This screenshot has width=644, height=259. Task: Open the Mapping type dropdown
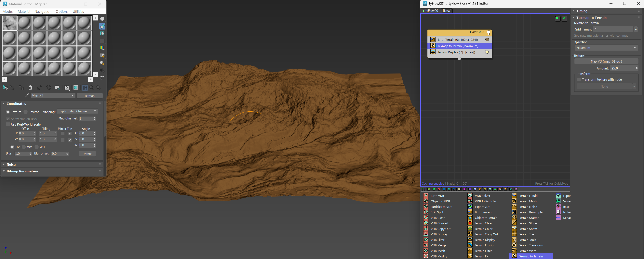click(x=77, y=111)
